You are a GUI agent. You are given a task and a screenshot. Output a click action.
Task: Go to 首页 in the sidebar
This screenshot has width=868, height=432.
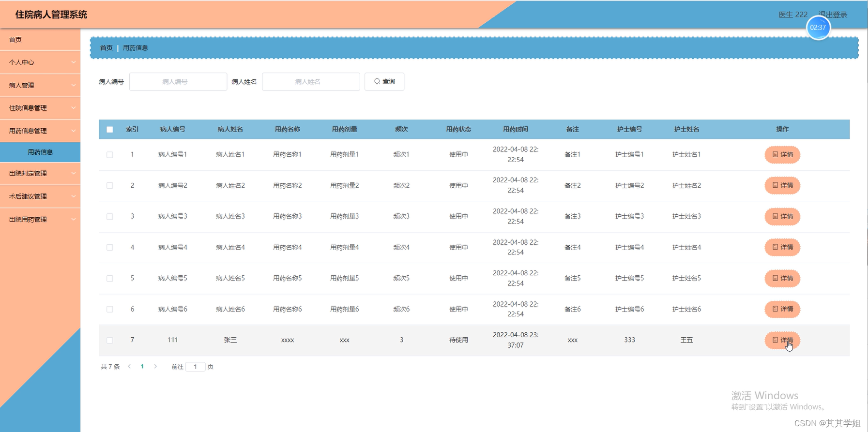point(40,40)
